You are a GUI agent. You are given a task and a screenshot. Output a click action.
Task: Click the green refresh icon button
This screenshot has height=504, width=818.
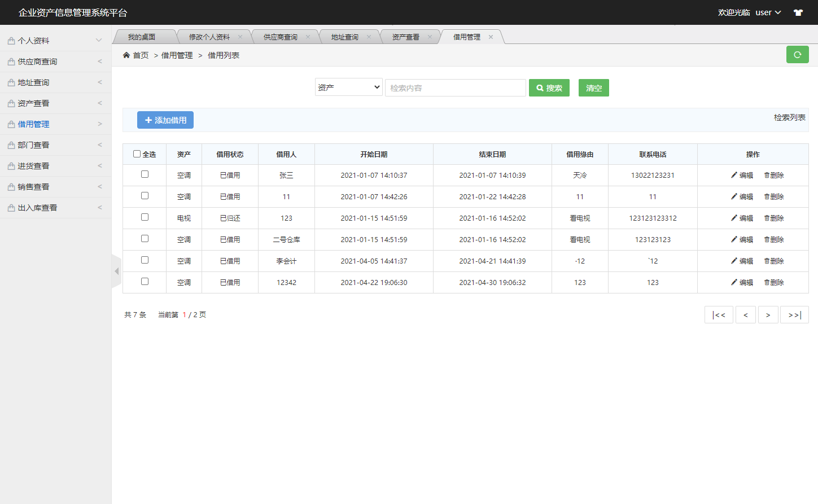[797, 55]
